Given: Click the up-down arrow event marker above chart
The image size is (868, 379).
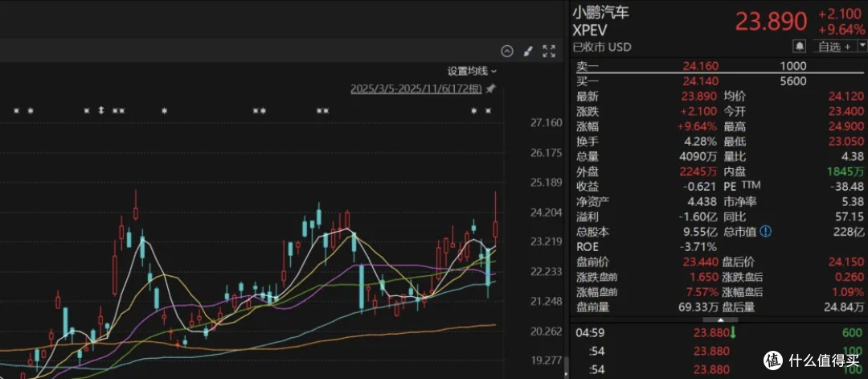Looking at the screenshot, I should click(100, 110).
